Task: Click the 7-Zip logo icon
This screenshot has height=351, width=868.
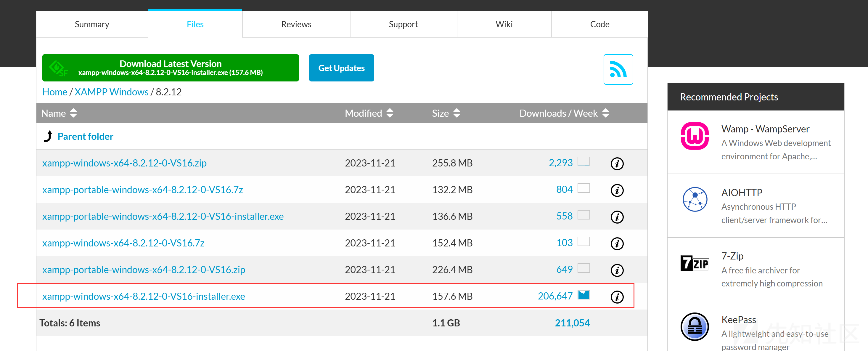Action: pos(695,263)
